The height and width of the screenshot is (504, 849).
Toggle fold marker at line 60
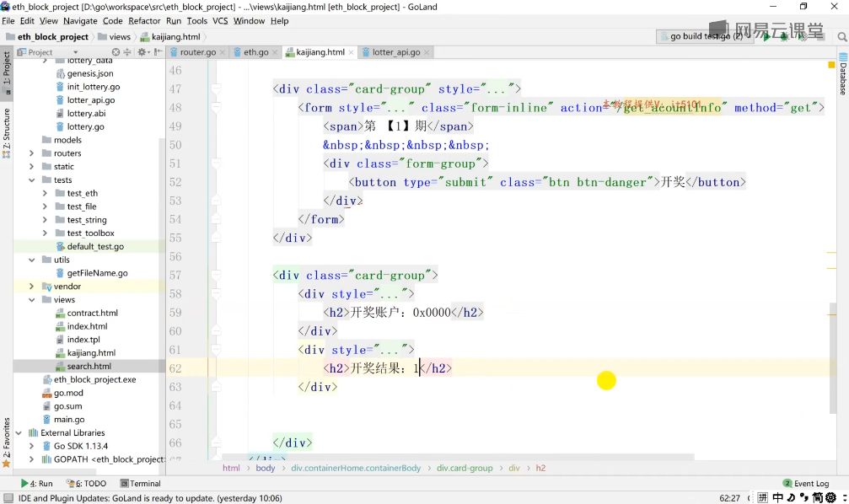(x=216, y=331)
